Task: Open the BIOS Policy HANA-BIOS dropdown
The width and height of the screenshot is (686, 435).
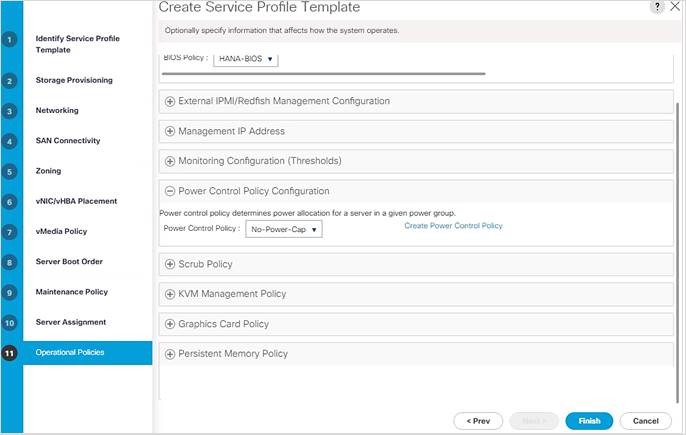Action: (245, 59)
